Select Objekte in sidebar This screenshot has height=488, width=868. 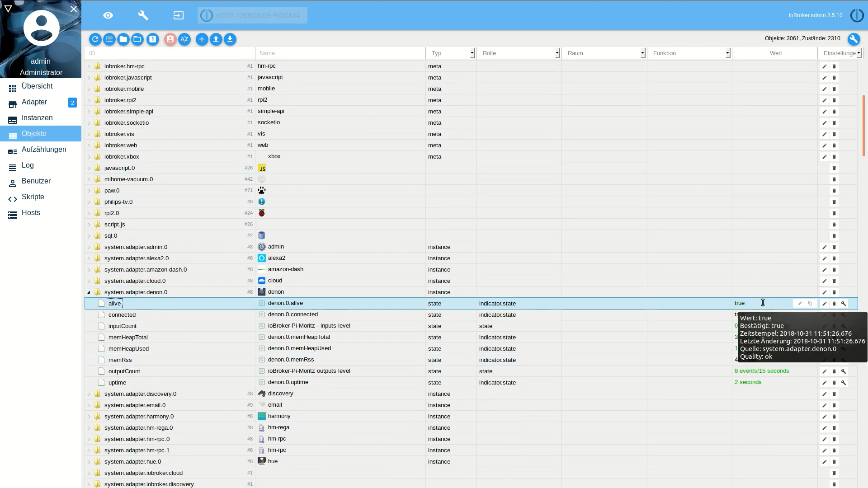(x=41, y=134)
